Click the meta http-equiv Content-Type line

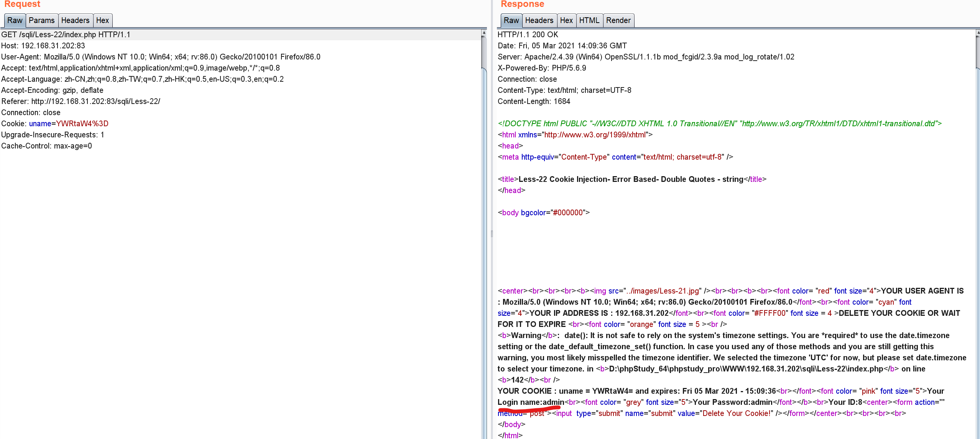click(615, 157)
